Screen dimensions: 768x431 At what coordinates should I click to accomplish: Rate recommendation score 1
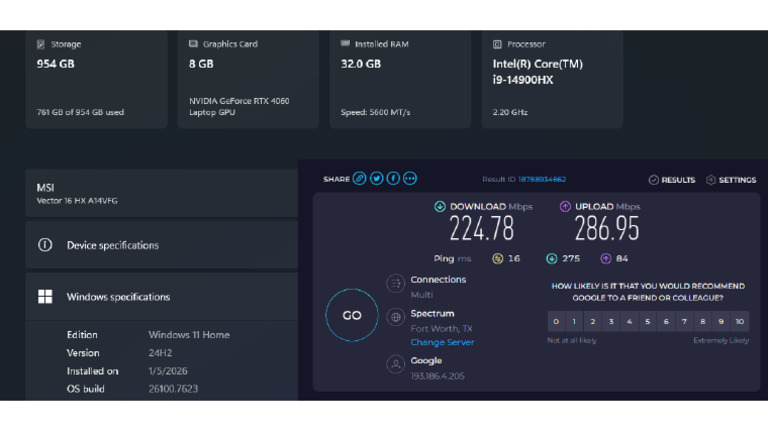(x=574, y=321)
